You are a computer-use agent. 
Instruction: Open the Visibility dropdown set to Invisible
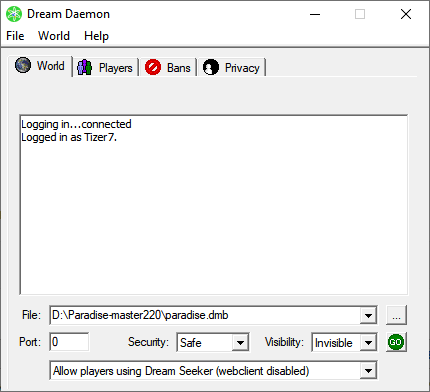(x=344, y=342)
